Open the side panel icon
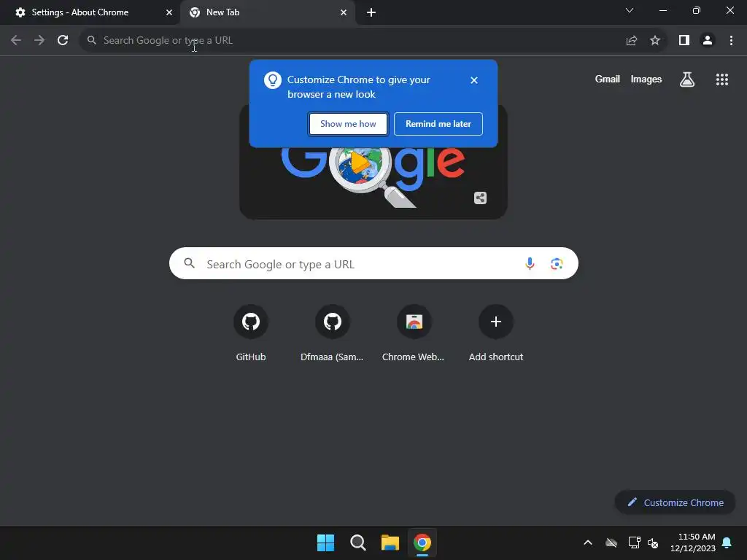Image resolution: width=747 pixels, height=560 pixels. point(684,41)
